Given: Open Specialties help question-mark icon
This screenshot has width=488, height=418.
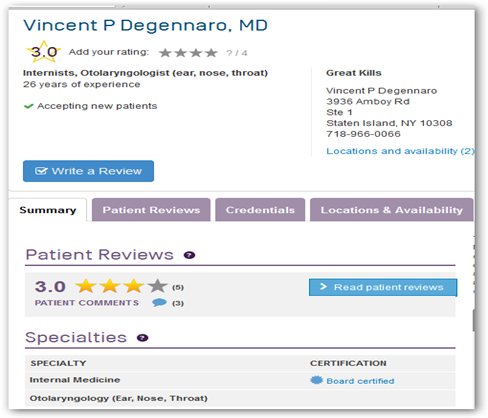Looking at the screenshot, I should click(143, 338).
